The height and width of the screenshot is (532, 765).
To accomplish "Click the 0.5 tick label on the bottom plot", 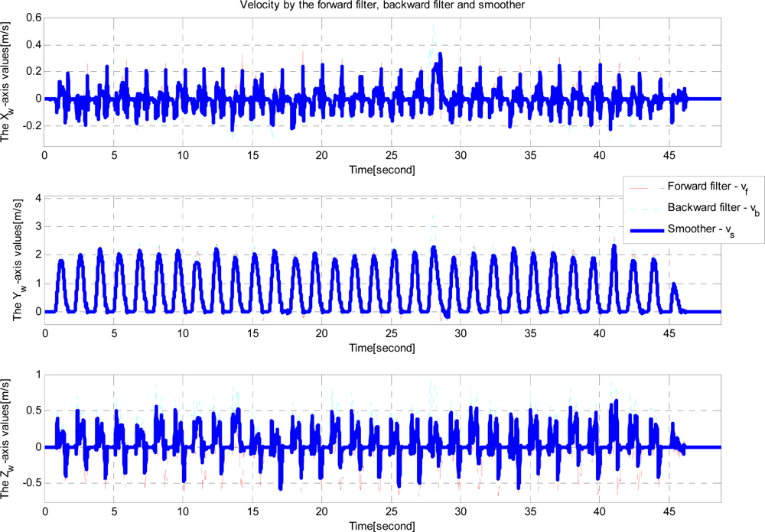I will (34, 410).
